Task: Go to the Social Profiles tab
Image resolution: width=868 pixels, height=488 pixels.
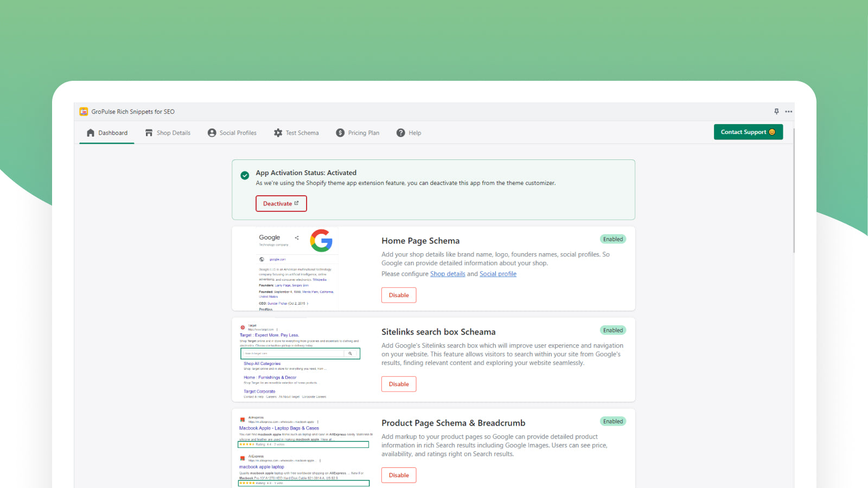Action: (232, 133)
